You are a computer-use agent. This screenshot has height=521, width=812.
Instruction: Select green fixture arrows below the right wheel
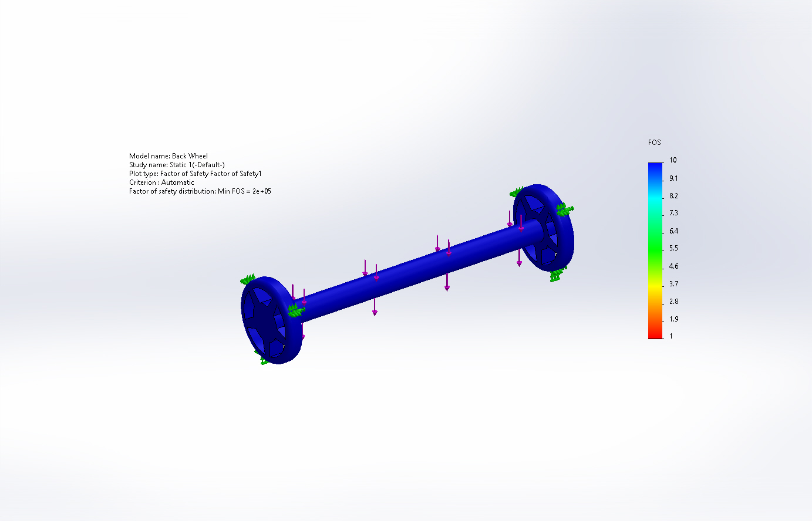(x=557, y=274)
